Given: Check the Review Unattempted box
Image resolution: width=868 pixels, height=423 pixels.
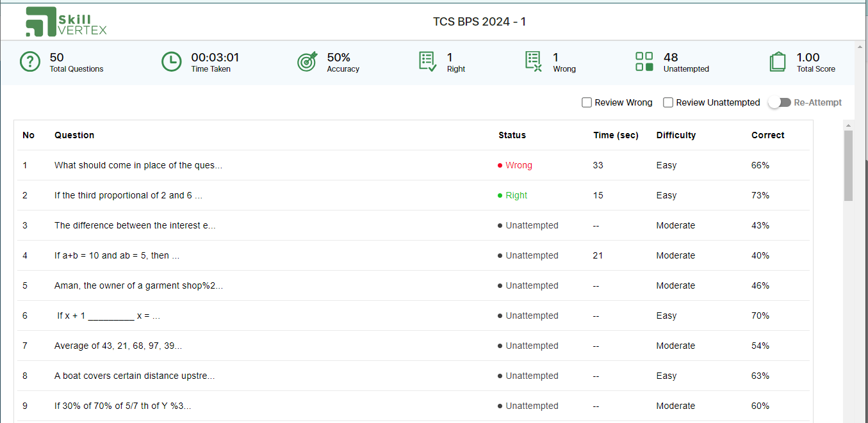Looking at the screenshot, I should click(668, 102).
